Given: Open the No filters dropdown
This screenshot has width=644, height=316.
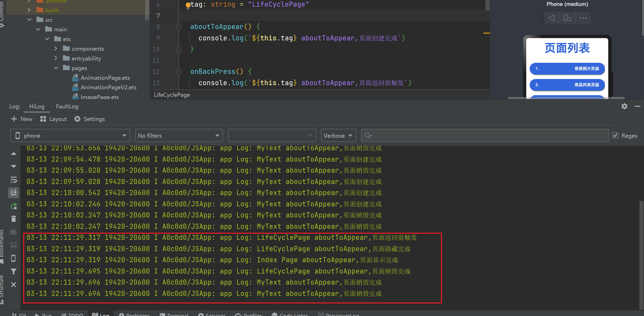Looking at the screenshot, I should tap(179, 136).
